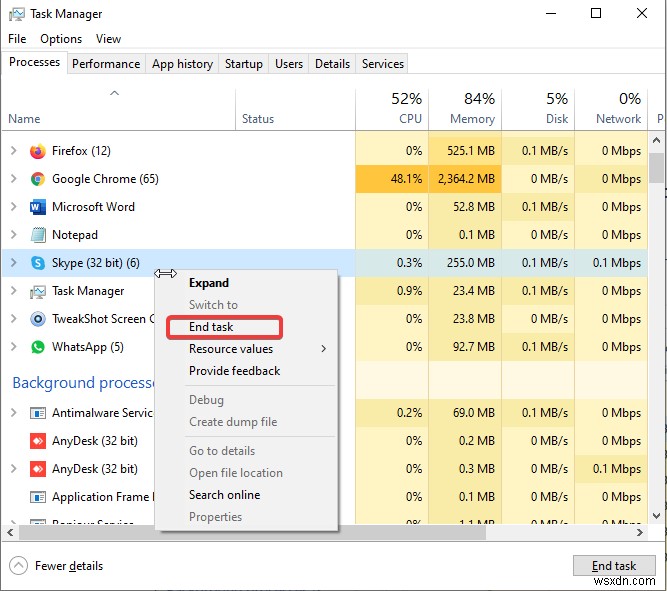Click the first AnyDesk (32 bit) icon
667x591 pixels.
click(x=37, y=441)
